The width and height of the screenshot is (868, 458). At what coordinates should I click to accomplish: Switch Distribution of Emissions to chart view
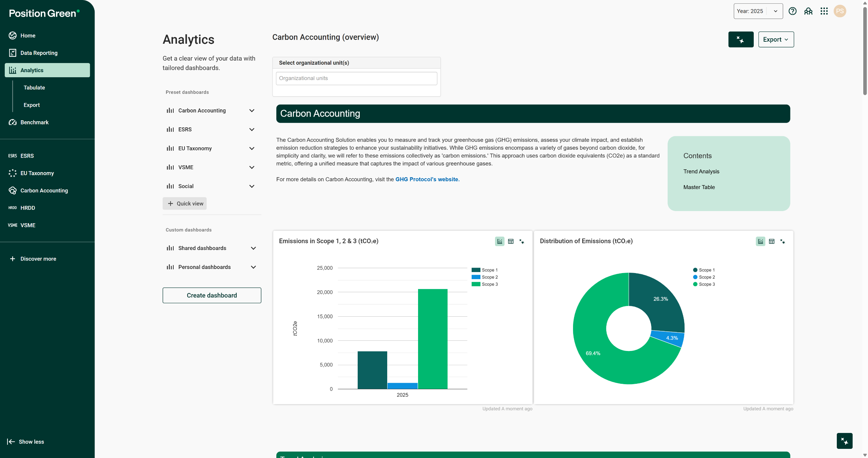(761, 242)
